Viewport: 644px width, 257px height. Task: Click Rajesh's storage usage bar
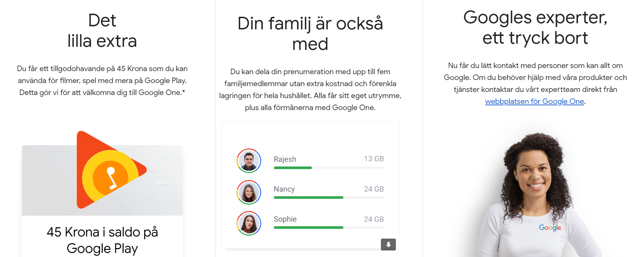point(329,168)
